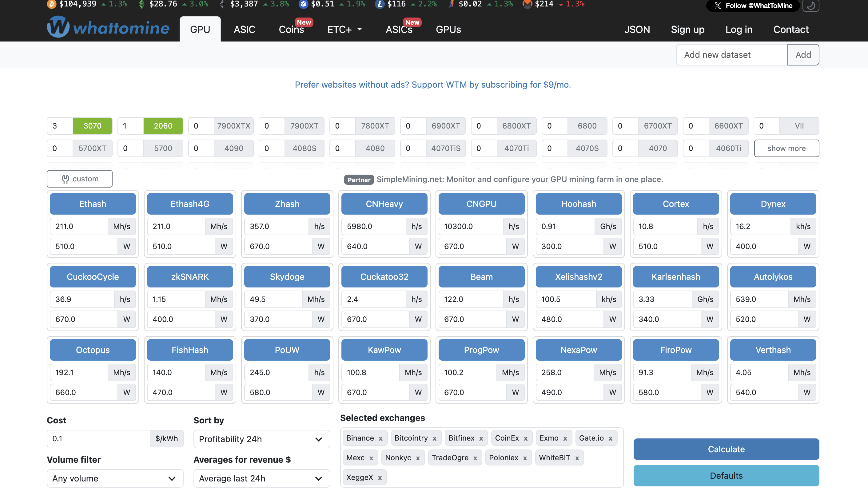Remove XeggeX from selected exchanges
Screen dimensions: 868x495
click(380, 478)
